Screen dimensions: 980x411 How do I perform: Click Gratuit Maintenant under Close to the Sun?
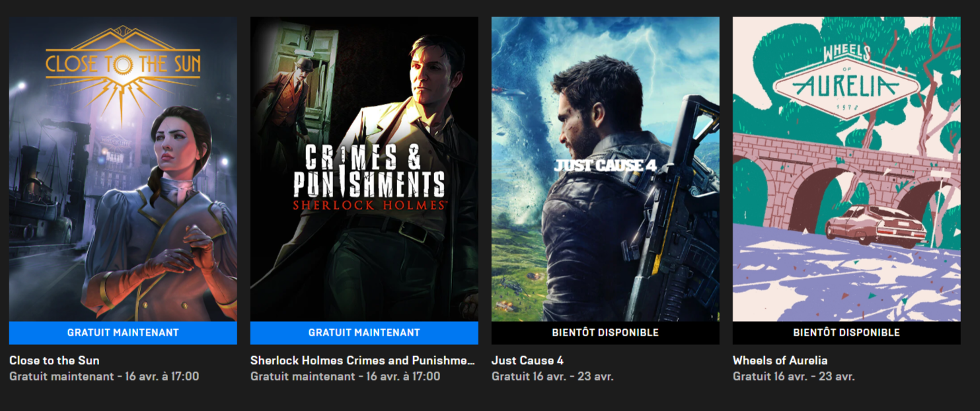click(x=123, y=333)
